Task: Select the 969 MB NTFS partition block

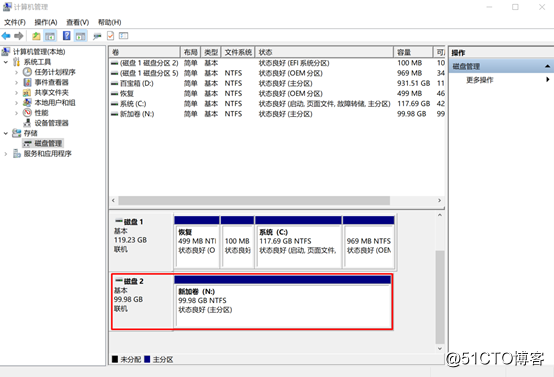Action: 369,242
